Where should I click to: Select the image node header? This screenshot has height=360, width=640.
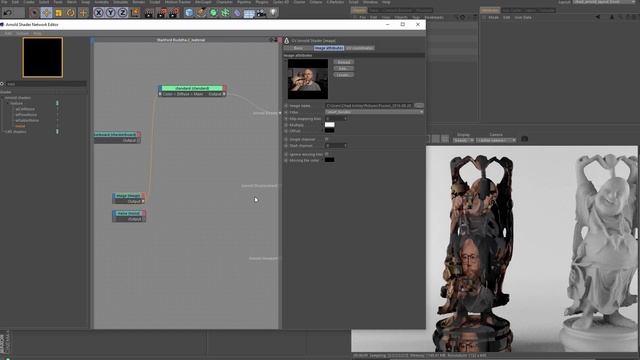point(128,196)
